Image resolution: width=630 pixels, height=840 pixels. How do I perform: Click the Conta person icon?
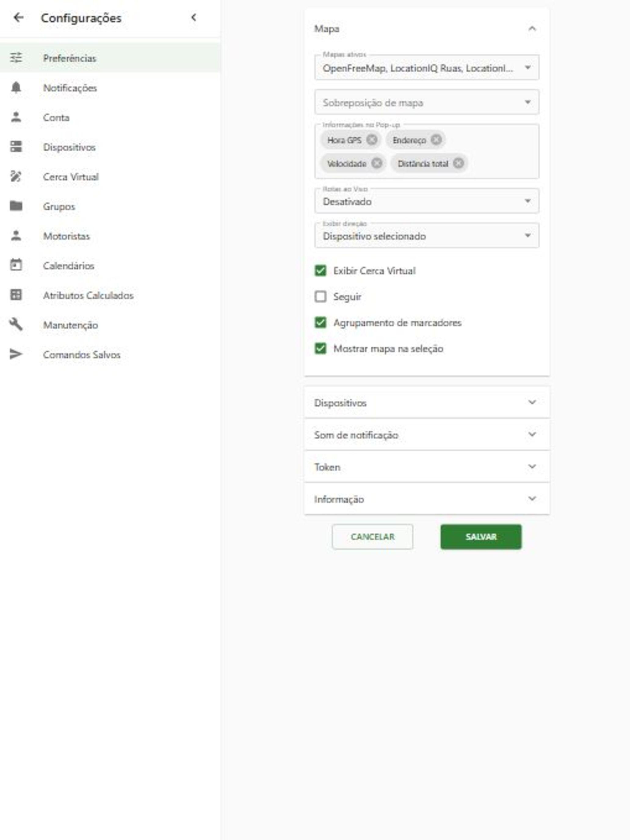(16, 117)
